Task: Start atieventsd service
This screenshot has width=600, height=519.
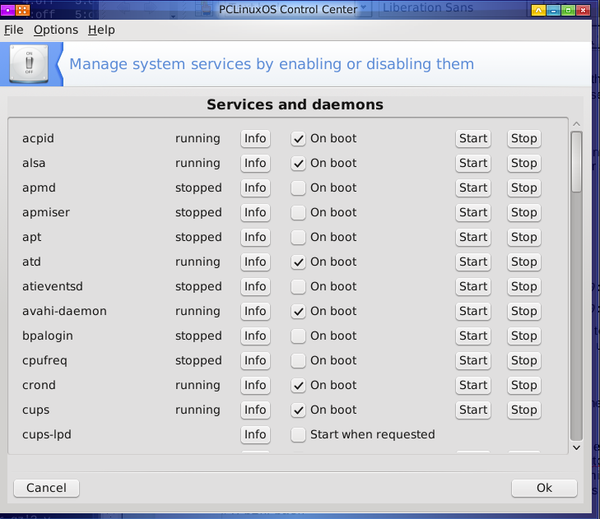Action: coord(473,287)
